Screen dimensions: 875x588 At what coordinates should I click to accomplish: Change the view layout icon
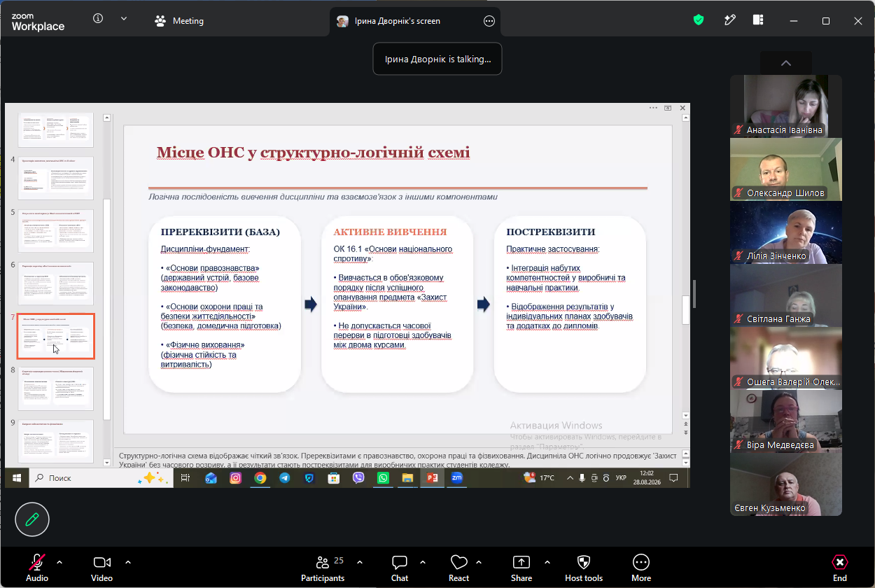(758, 20)
